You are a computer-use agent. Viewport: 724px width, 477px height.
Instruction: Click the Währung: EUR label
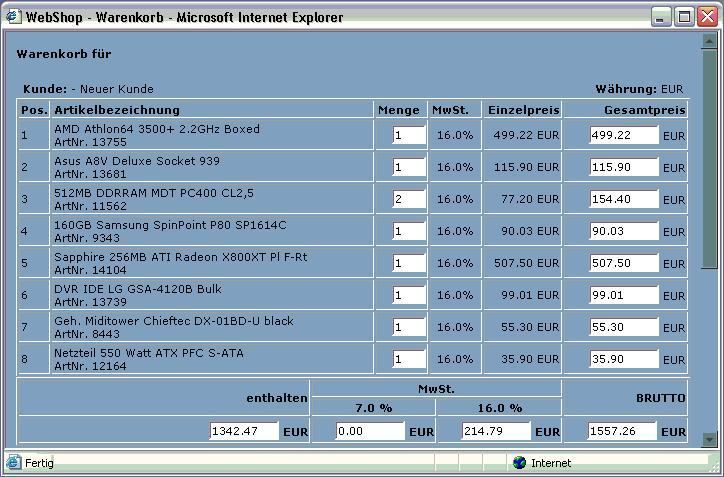pyautogui.click(x=639, y=89)
